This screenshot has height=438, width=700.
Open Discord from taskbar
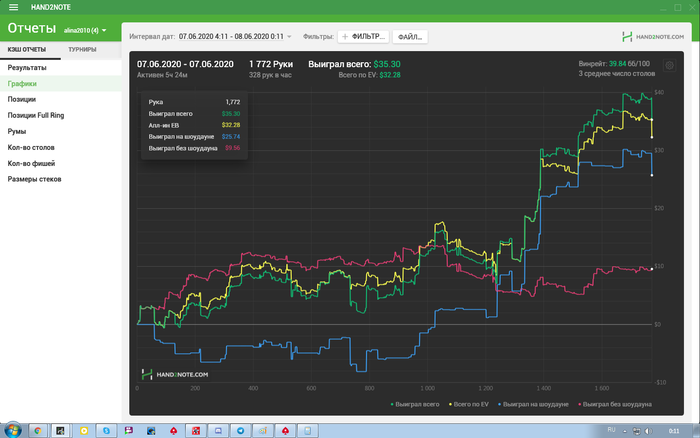218,430
